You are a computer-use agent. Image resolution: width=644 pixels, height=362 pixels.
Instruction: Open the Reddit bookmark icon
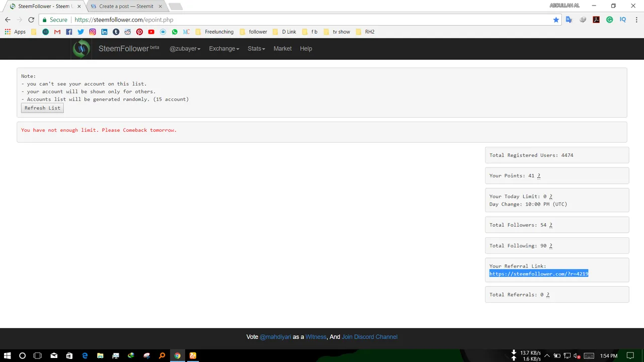pos(128,32)
